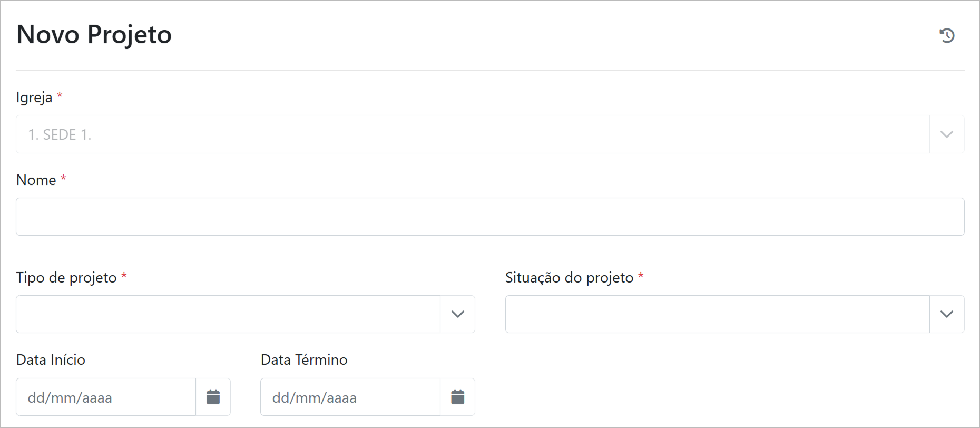980x428 pixels.
Task: Click the empty Tipo de projeto select box
Action: (228, 314)
